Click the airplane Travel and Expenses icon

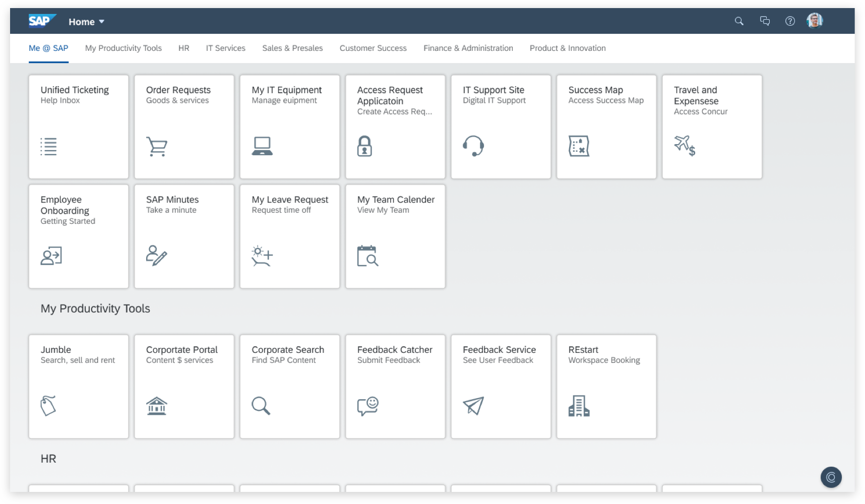[685, 146]
